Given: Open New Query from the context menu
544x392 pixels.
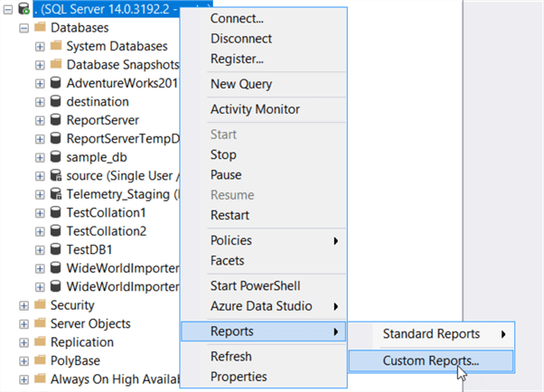Looking at the screenshot, I should click(x=264, y=84).
